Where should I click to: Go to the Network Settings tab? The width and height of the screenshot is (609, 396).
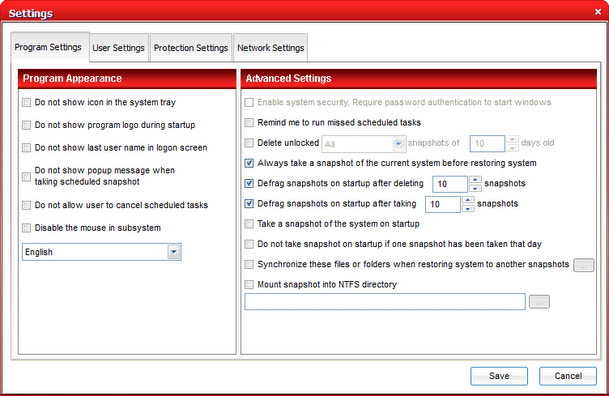pos(271,48)
